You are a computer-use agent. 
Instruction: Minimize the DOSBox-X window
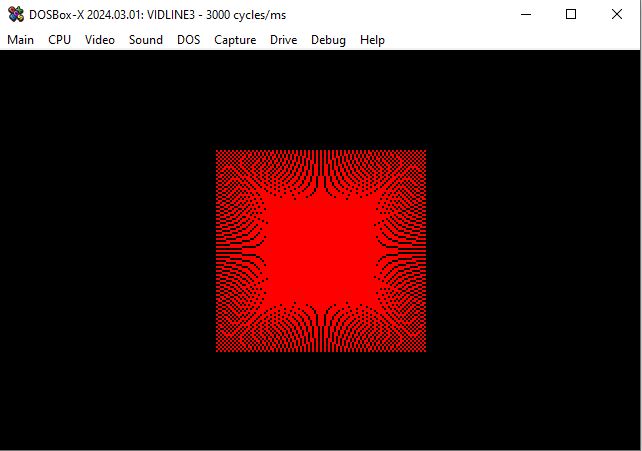[526, 14]
